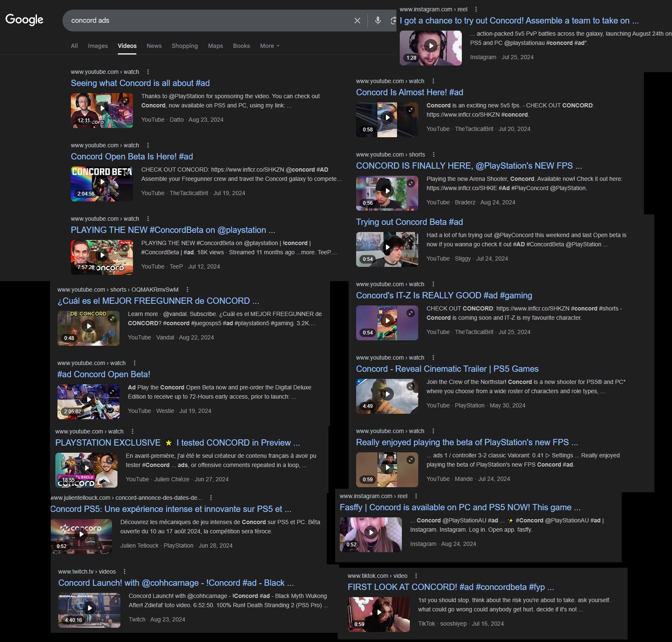
Task: Play the 12:11 Datto video thumbnail
Action: pyautogui.click(x=102, y=110)
